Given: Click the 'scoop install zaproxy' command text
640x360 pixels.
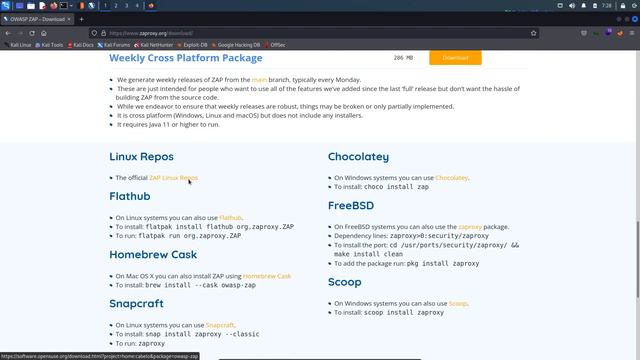Looking at the screenshot, I should [x=404, y=312].
